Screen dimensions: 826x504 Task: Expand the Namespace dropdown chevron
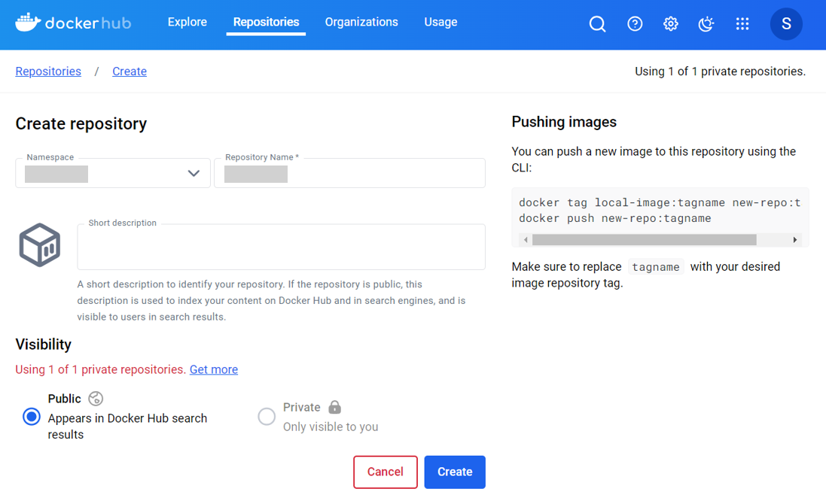(194, 173)
